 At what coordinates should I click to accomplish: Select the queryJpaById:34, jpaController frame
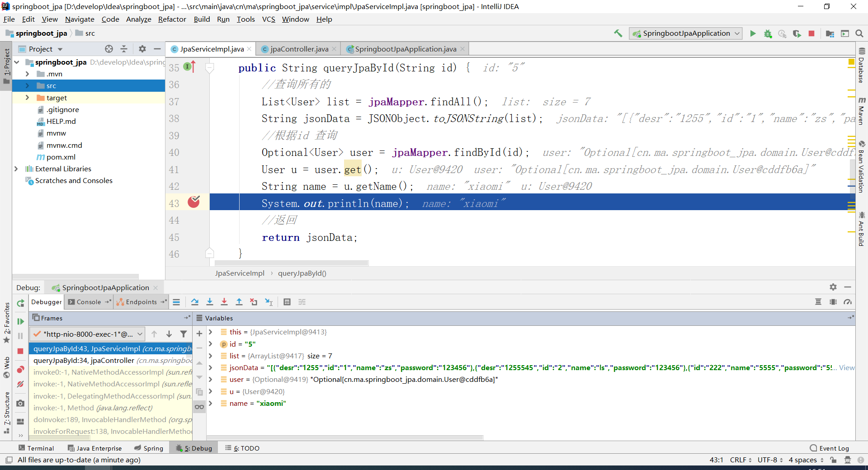click(x=111, y=360)
